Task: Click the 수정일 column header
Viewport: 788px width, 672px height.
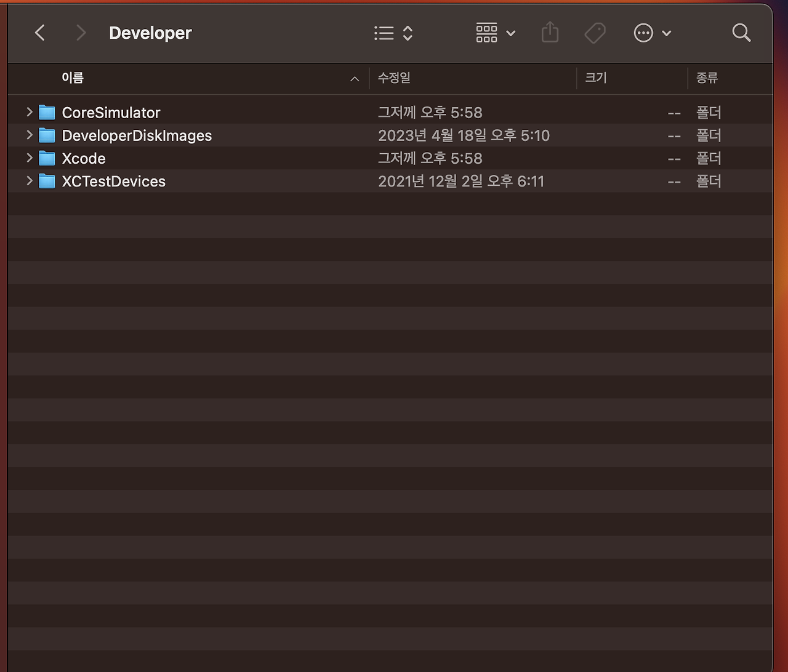Action: coord(393,78)
